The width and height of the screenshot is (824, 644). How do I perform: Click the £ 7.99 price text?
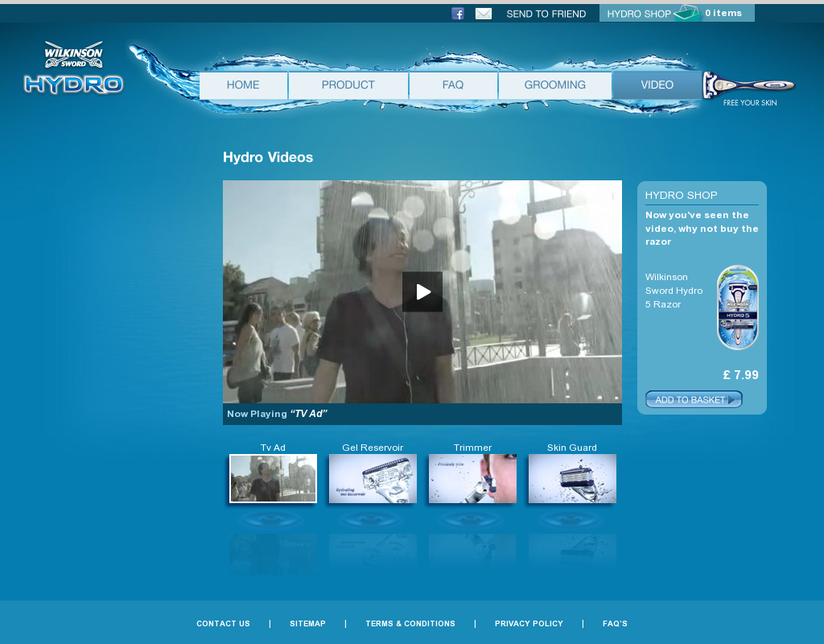[740, 375]
